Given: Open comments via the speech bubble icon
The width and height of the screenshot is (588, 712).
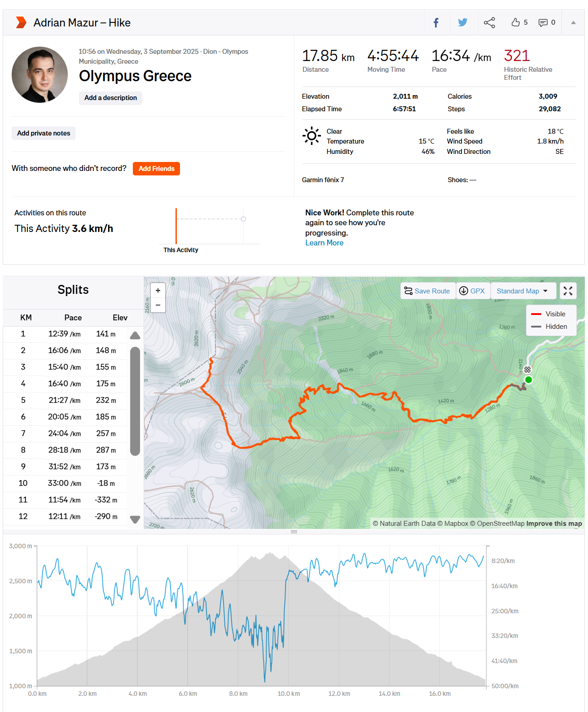Looking at the screenshot, I should click(543, 22).
